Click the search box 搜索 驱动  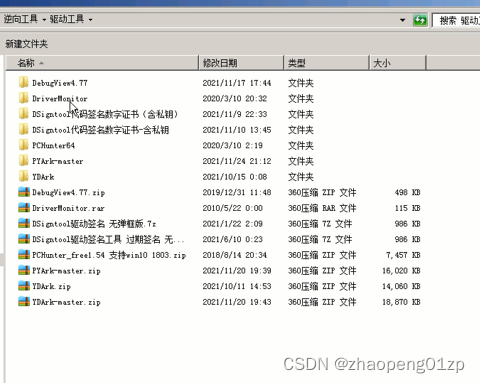pos(456,20)
